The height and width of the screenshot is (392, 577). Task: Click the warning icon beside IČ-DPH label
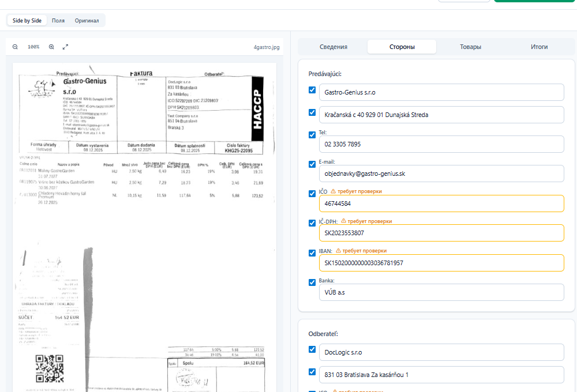(344, 221)
